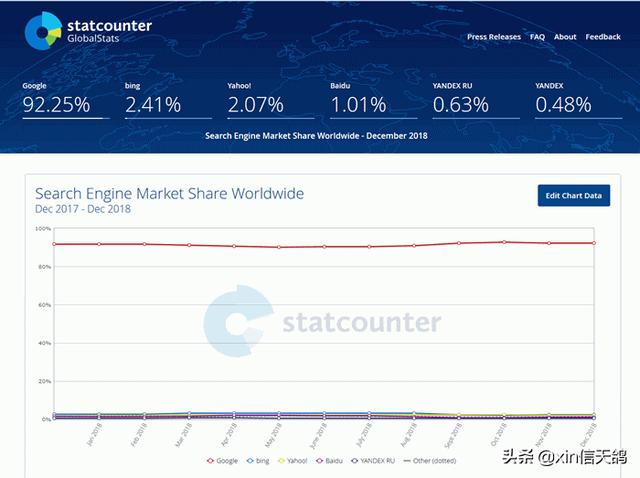Toggle Google series in chart legend
Screen dimensions: 640x478
click(222, 460)
